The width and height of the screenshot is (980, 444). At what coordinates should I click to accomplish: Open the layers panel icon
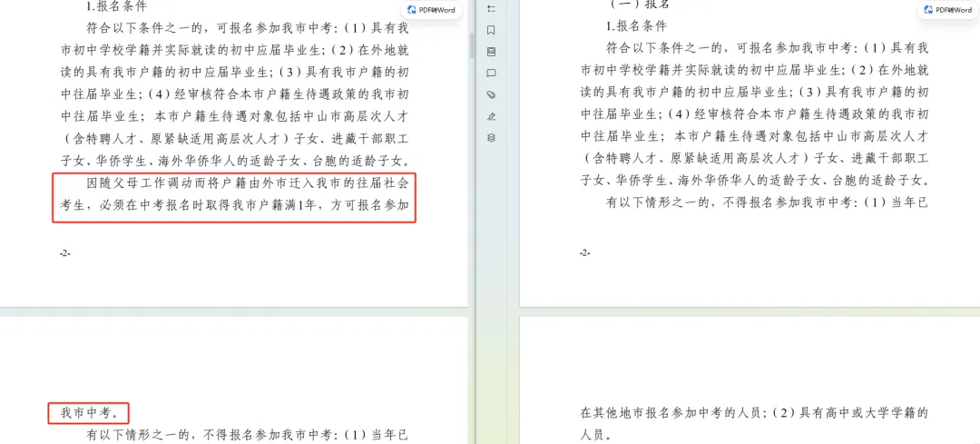click(491, 138)
